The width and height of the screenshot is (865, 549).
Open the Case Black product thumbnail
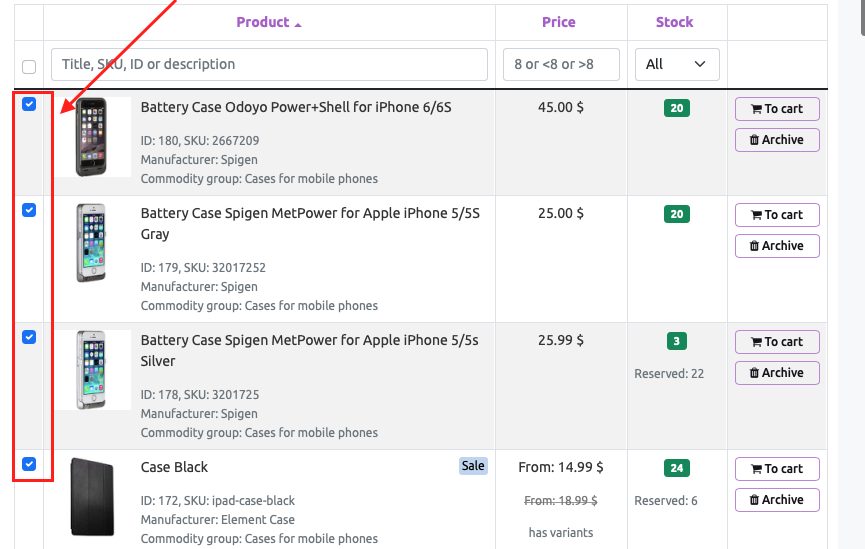[x=92, y=497]
